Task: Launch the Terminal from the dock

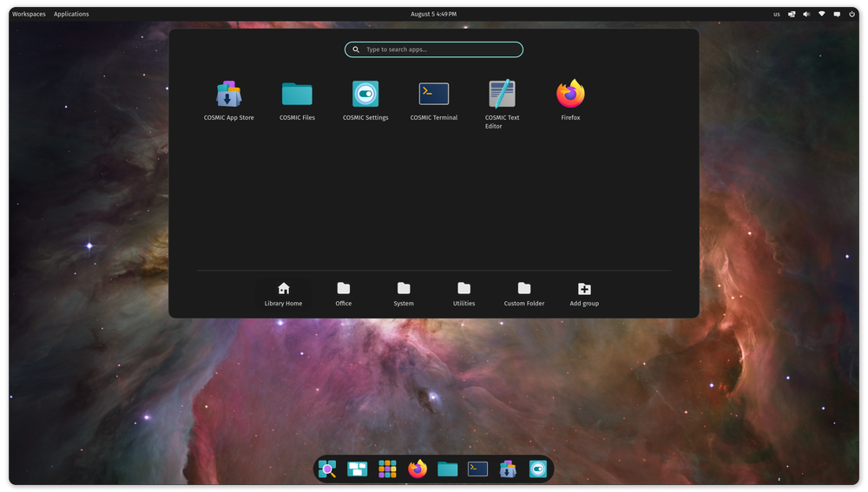Action: [477, 469]
